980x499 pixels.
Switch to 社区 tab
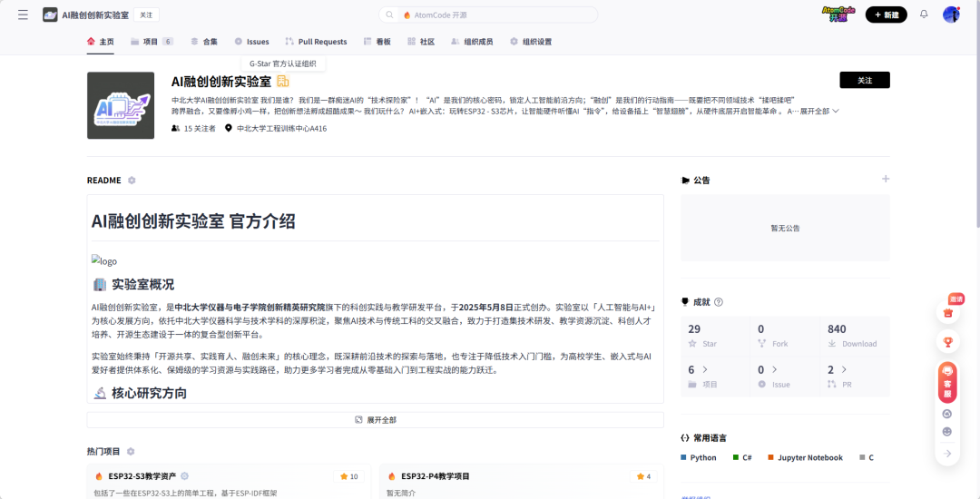click(421, 42)
